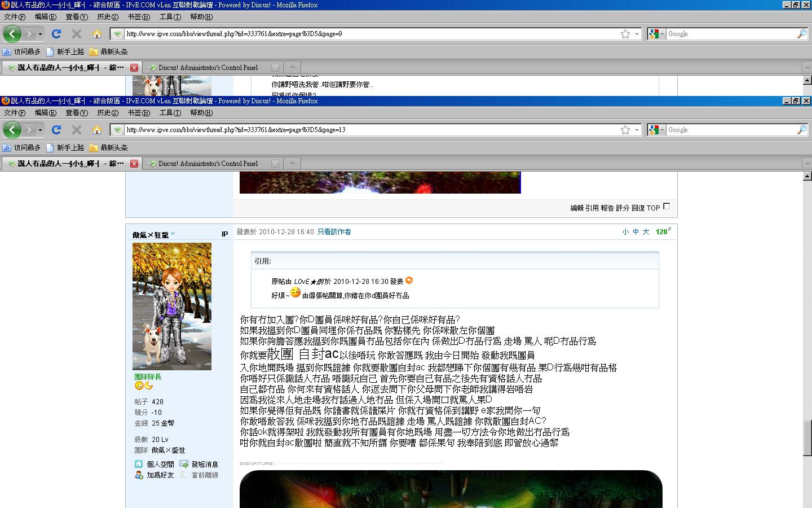812x508 pixels.
Task: Open dropdown arrow beside username 傲氣×狂龍
Action: pos(173,234)
